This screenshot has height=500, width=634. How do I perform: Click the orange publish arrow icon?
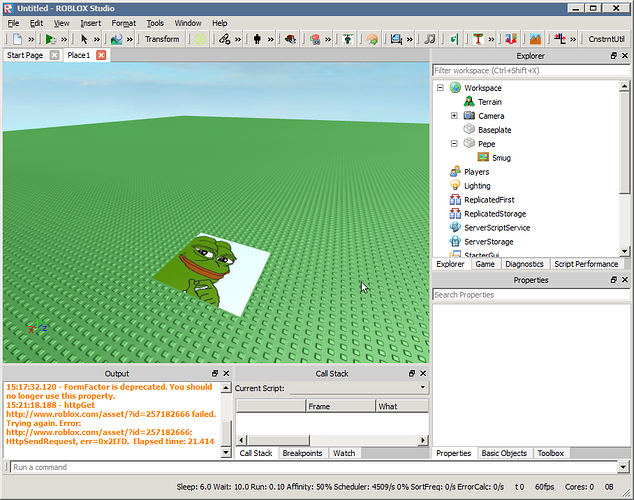[x=372, y=39]
